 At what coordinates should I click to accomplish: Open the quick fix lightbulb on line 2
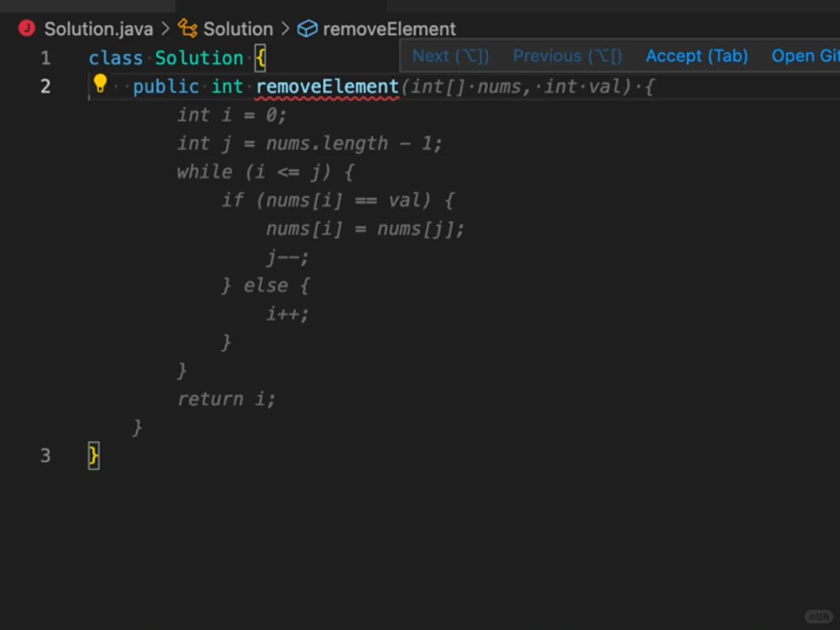coord(100,84)
